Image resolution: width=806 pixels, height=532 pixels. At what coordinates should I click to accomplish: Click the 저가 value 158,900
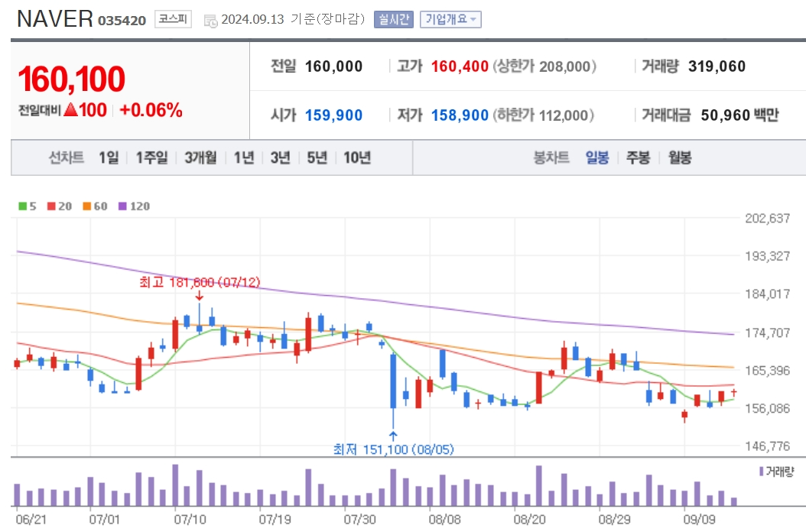tap(460, 115)
